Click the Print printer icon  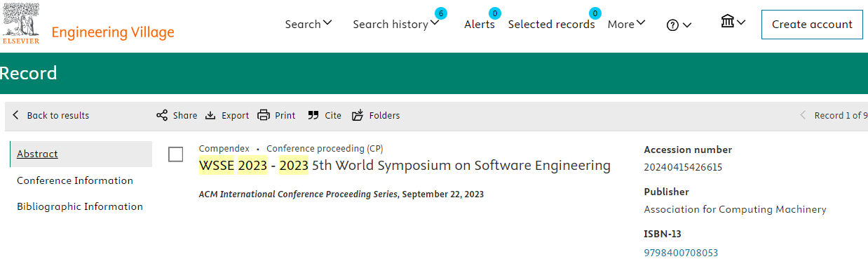point(264,115)
